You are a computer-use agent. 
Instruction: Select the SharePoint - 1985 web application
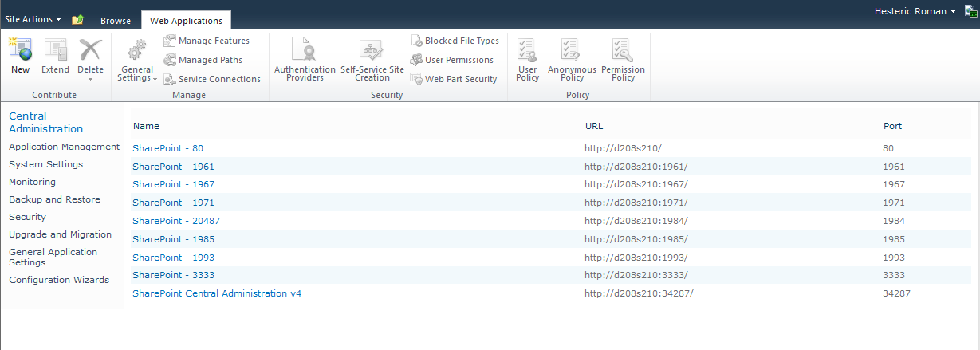click(173, 239)
